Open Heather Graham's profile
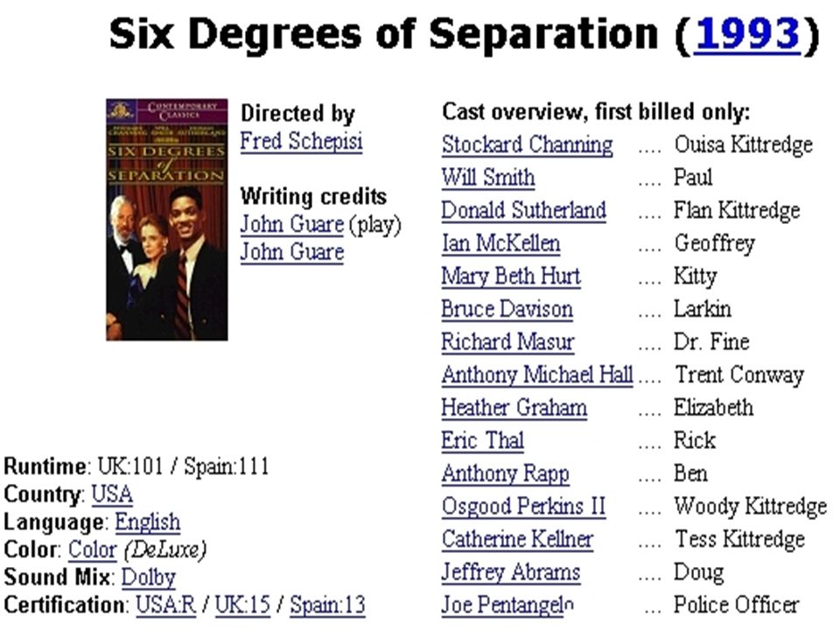 pyautogui.click(x=514, y=408)
